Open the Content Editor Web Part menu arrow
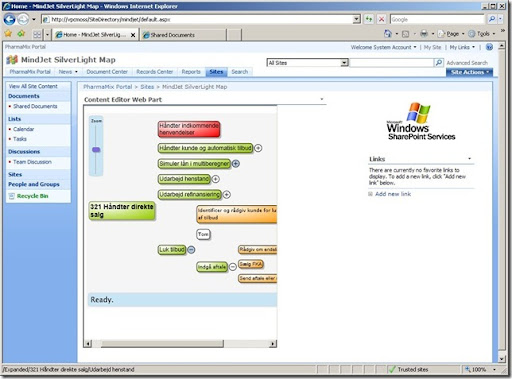 pyautogui.click(x=322, y=99)
